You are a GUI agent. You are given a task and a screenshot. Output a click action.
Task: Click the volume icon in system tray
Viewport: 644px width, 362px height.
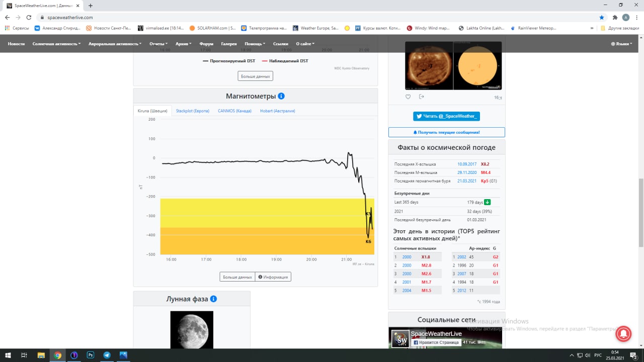click(588, 355)
